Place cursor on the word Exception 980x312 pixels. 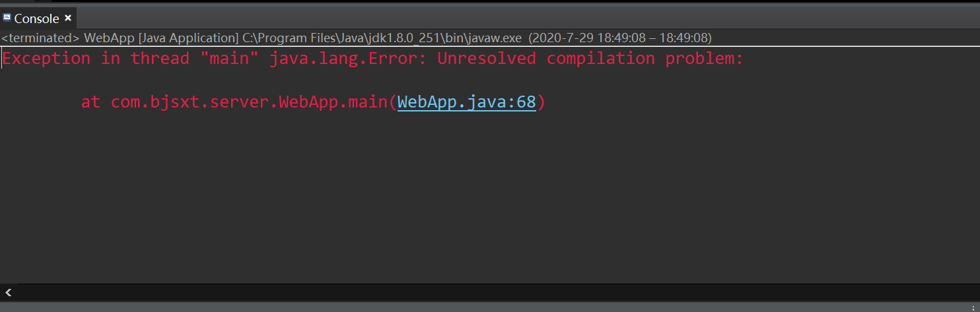(x=46, y=59)
